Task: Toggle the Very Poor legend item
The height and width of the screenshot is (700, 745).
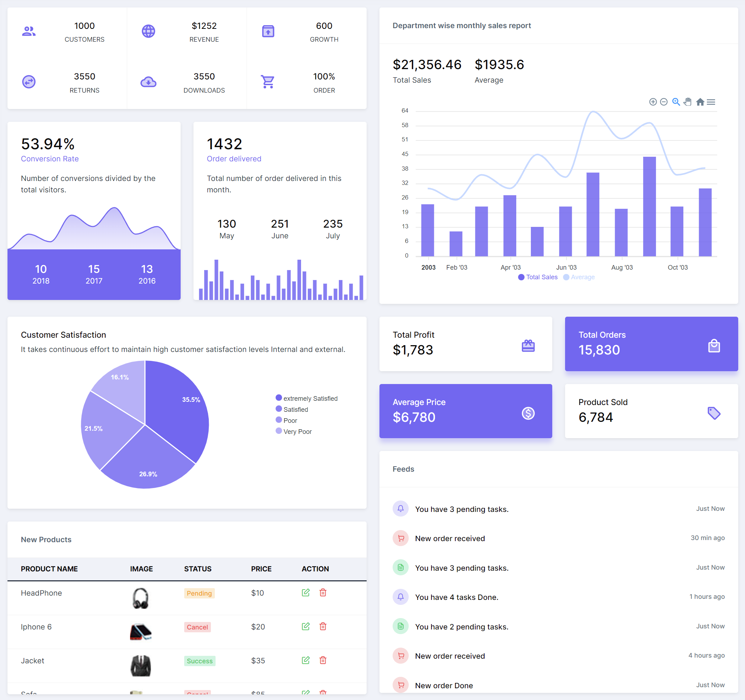Action: pos(297,431)
